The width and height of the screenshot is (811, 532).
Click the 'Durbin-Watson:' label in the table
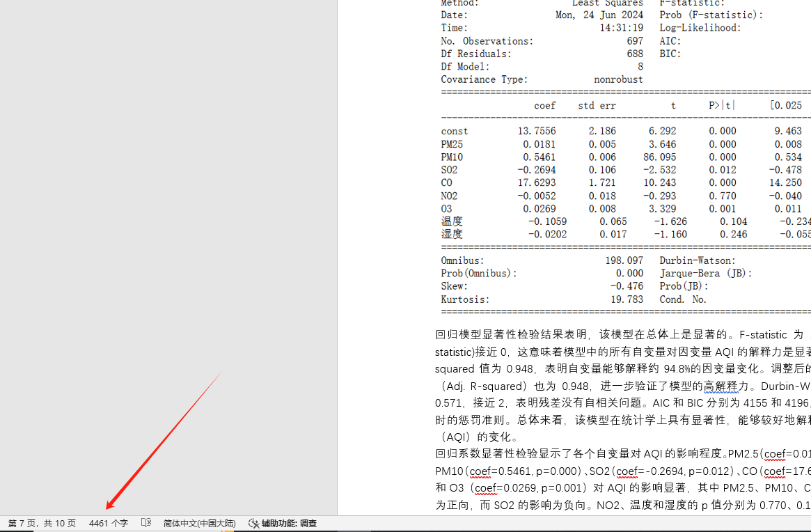tap(698, 261)
